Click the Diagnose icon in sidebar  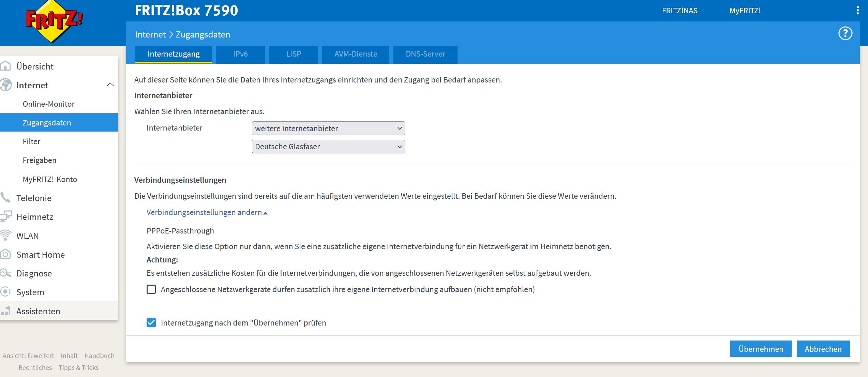5,273
